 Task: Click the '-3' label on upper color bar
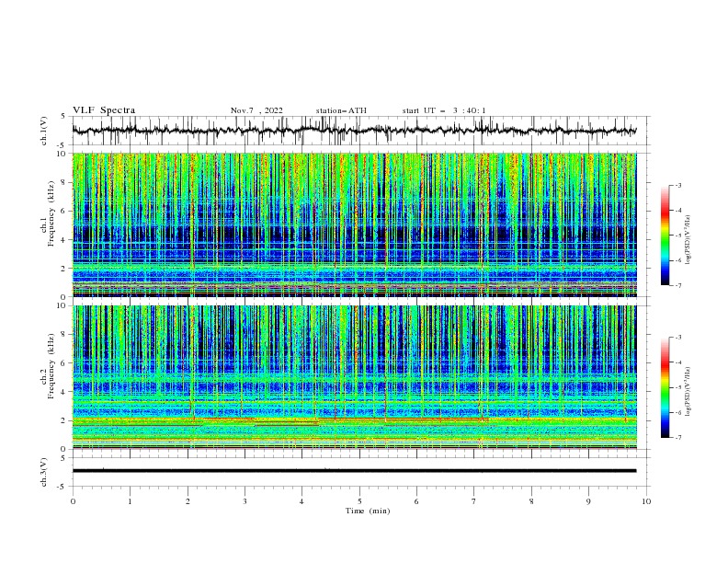(x=677, y=185)
